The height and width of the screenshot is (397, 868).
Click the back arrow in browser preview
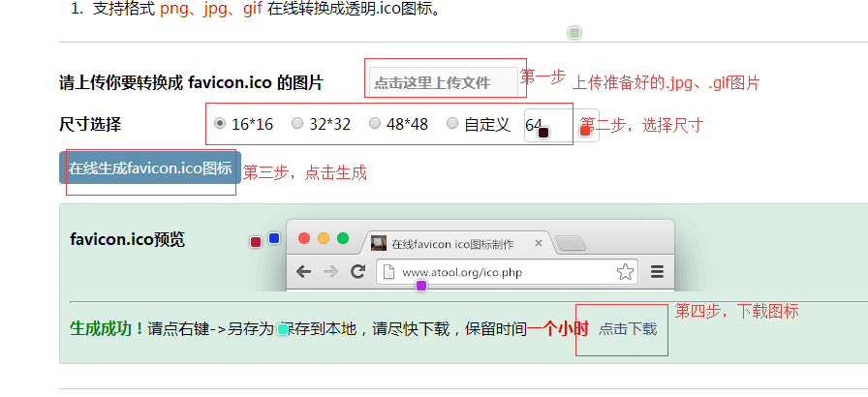(x=303, y=271)
